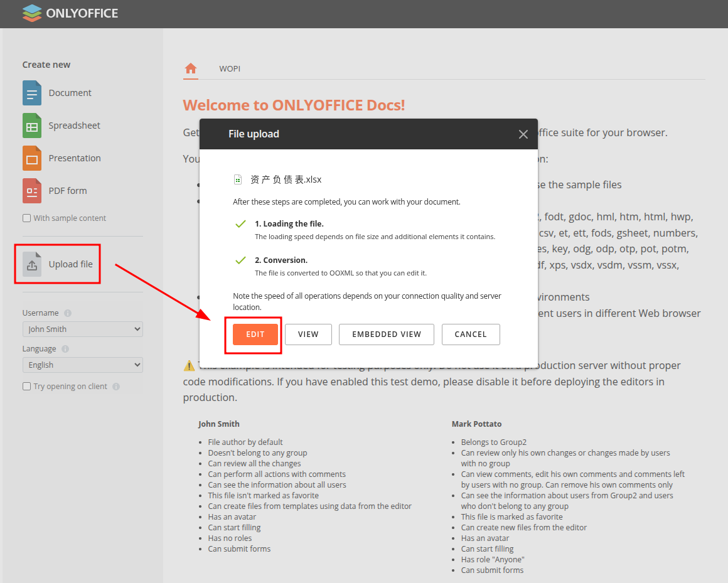Screen dimensions: 728x583
Task: Click the CANCEL button in dialog
Action: tap(471, 334)
